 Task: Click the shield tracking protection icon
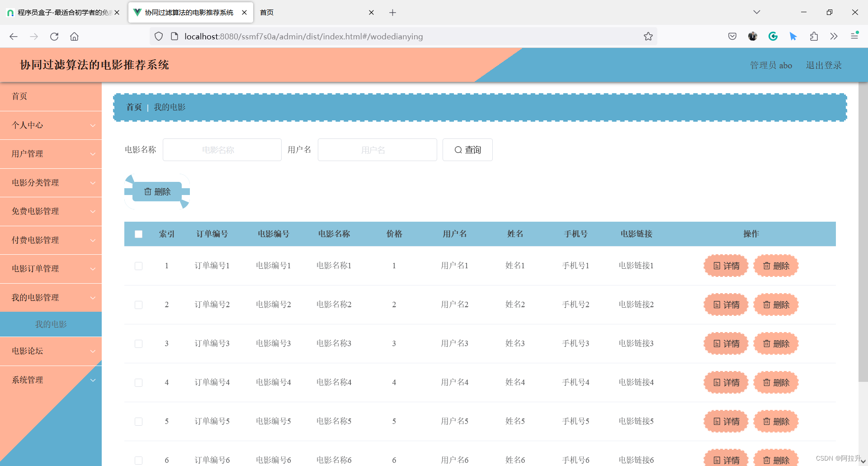[x=159, y=37]
